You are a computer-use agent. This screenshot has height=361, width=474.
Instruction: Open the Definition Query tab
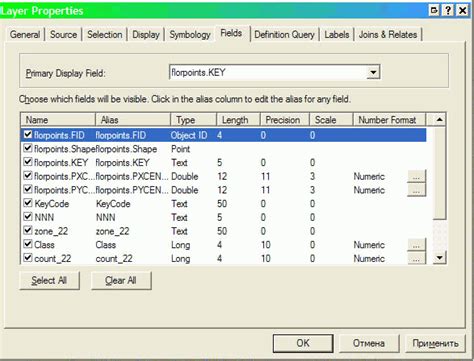pyautogui.click(x=284, y=34)
